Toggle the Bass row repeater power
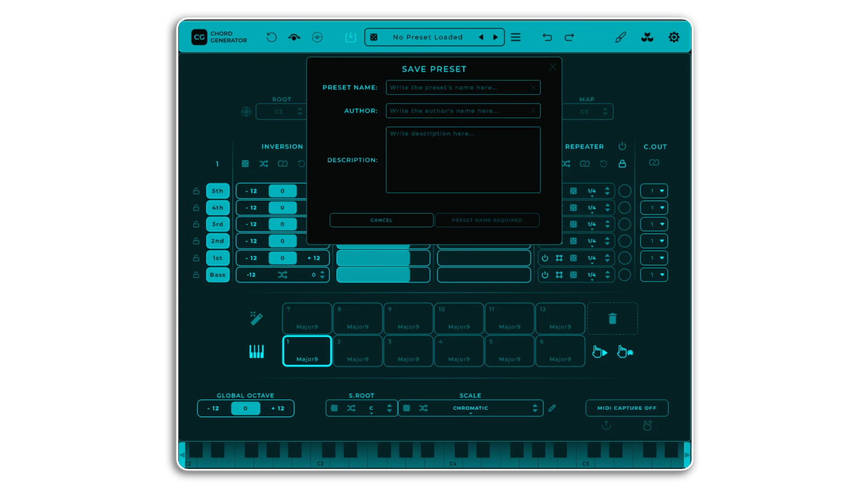 pos(545,275)
